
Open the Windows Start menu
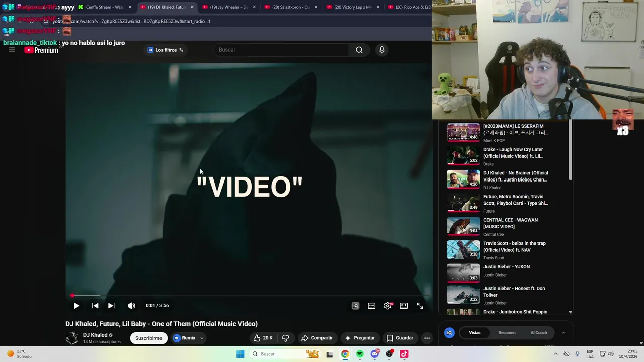click(x=240, y=354)
